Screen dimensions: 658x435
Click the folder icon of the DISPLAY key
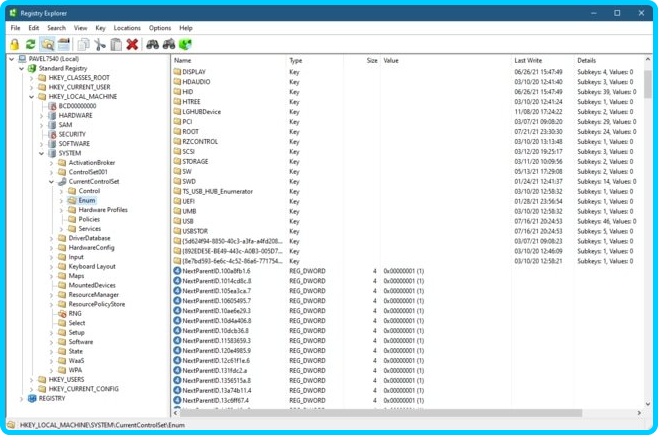[177, 72]
